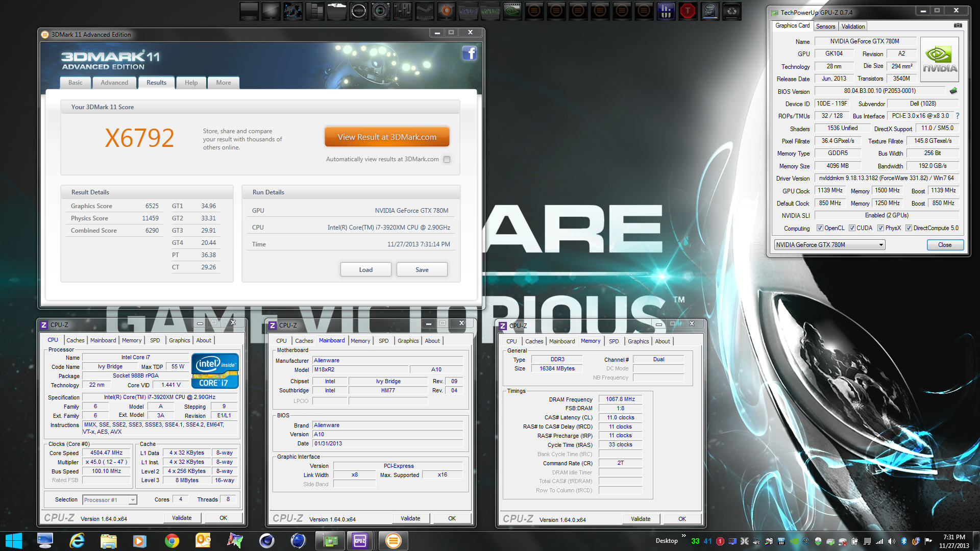Expand the Processor #1 selection dropdown
The width and height of the screenshot is (980, 551).
click(x=132, y=500)
